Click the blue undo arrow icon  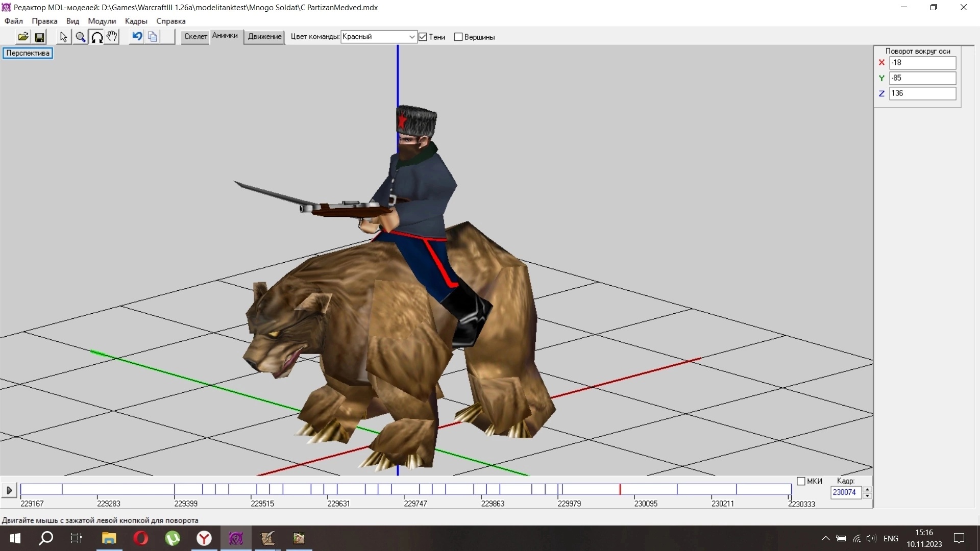[137, 36]
